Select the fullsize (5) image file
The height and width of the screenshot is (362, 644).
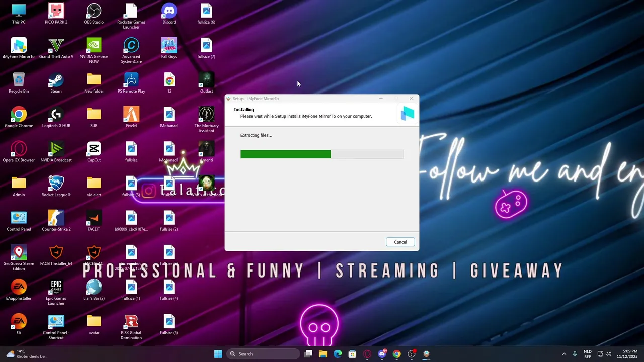[x=169, y=325]
